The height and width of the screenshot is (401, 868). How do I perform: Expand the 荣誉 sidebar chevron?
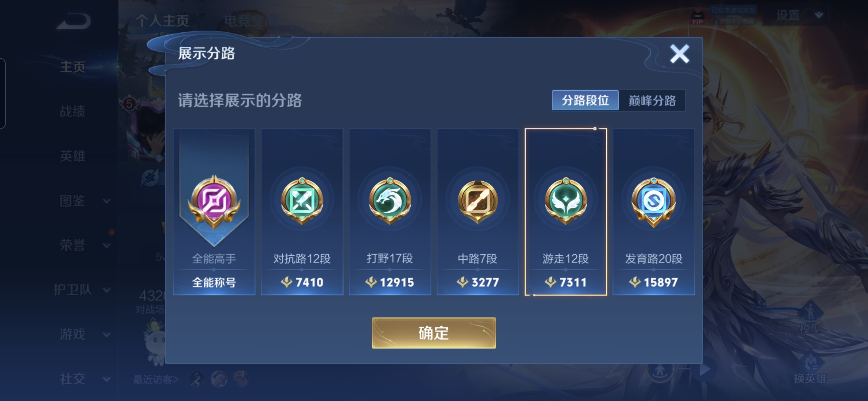coord(107,245)
